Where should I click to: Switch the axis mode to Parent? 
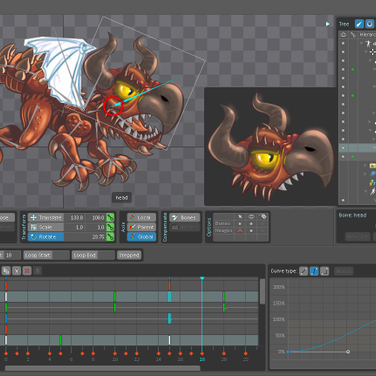(142, 227)
